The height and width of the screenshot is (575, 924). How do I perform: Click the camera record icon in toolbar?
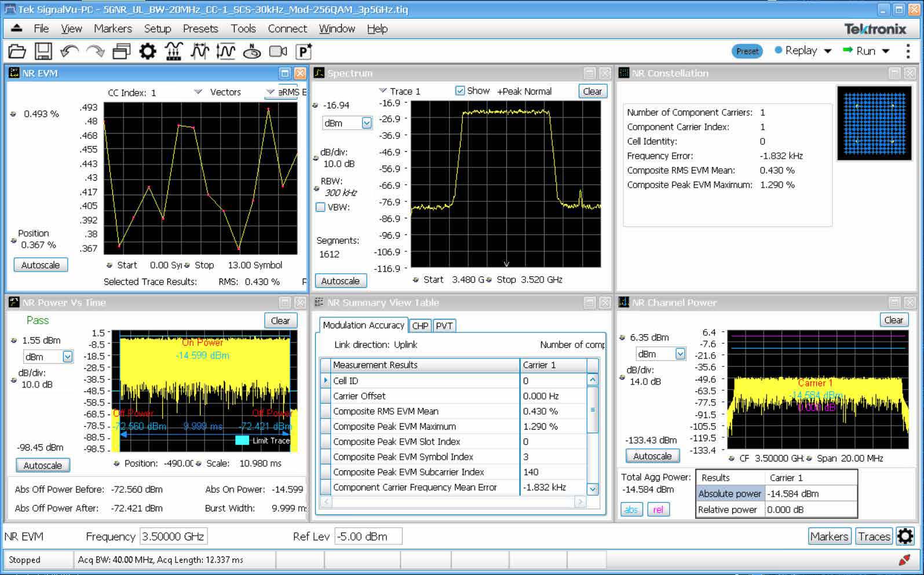pos(278,52)
